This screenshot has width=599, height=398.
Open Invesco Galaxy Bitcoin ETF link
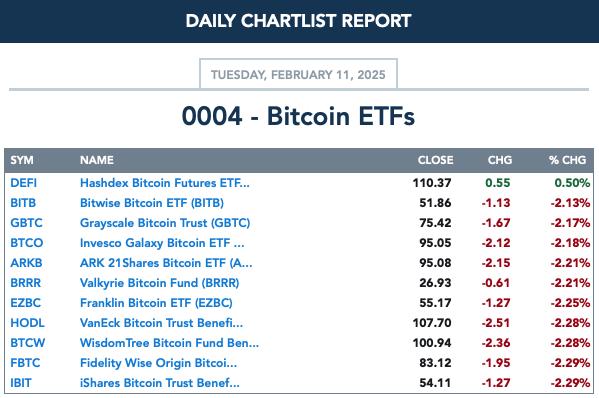tap(162, 243)
